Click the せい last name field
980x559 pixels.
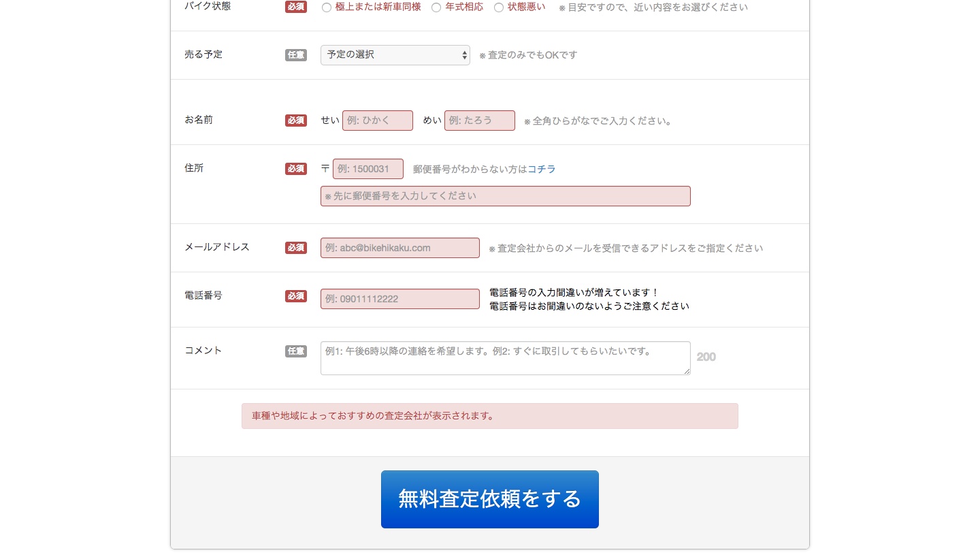coord(377,121)
